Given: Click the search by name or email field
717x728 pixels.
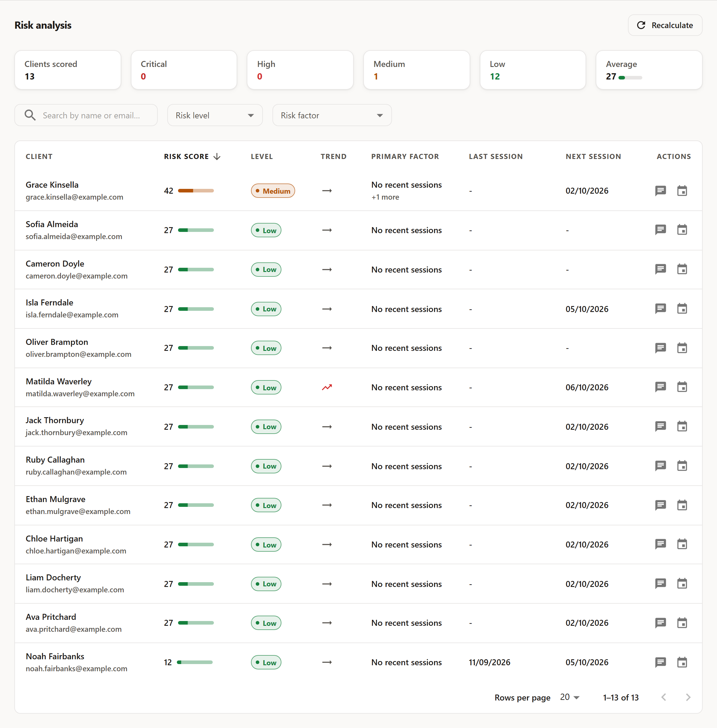Looking at the screenshot, I should 86,115.
